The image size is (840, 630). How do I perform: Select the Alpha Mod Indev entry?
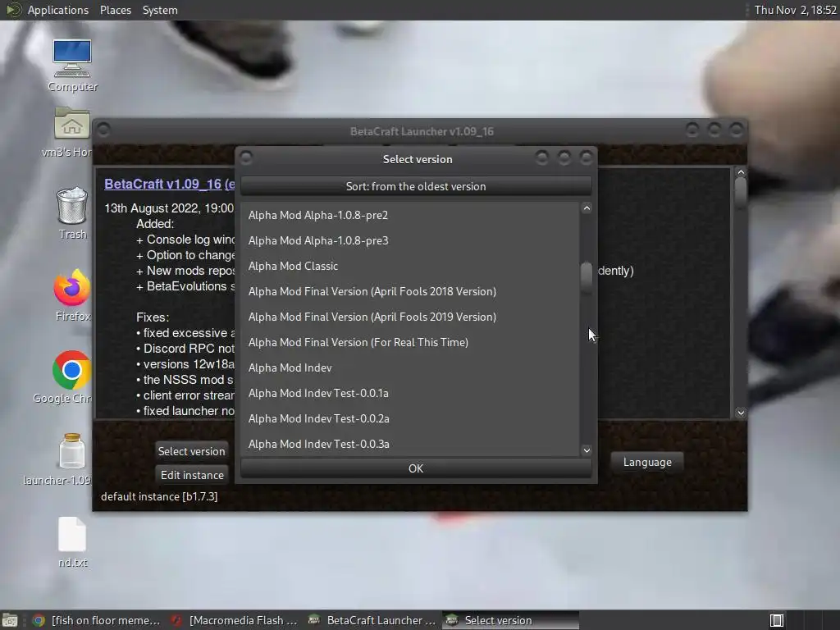tap(410, 367)
